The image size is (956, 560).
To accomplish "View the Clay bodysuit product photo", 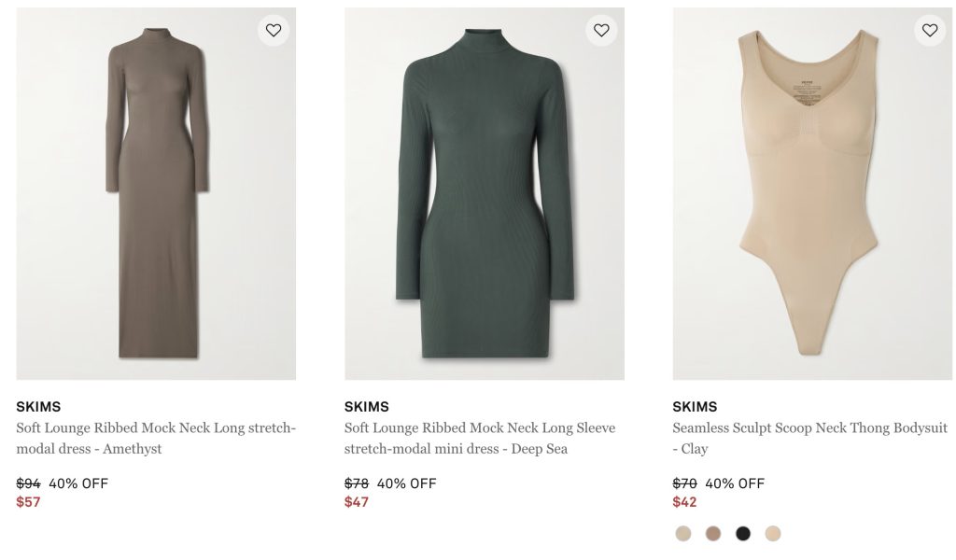I will [x=812, y=194].
